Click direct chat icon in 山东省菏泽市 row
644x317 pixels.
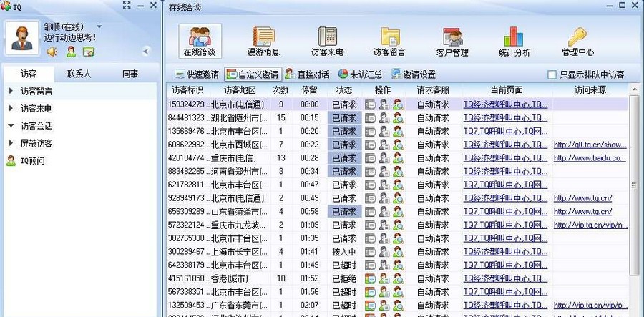(384, 212)
